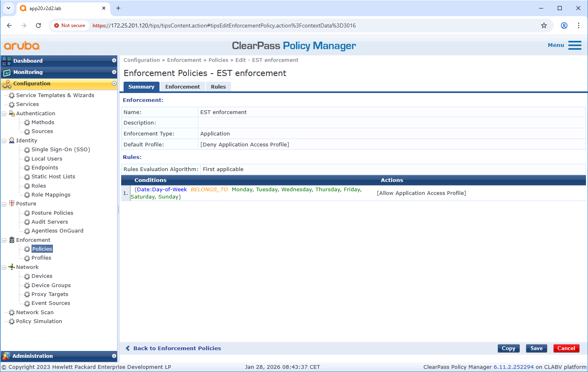Click the Dashboard section icon

(7, 61)
